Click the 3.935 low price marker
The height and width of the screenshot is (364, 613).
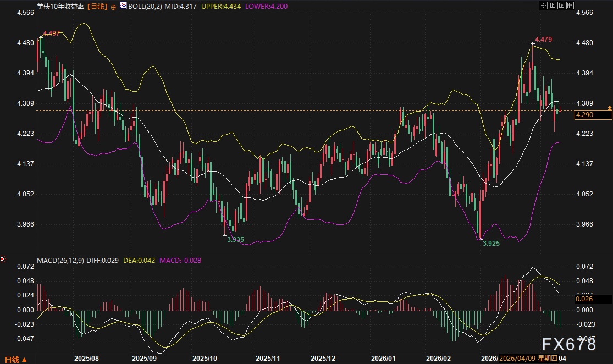coord(235,240)
